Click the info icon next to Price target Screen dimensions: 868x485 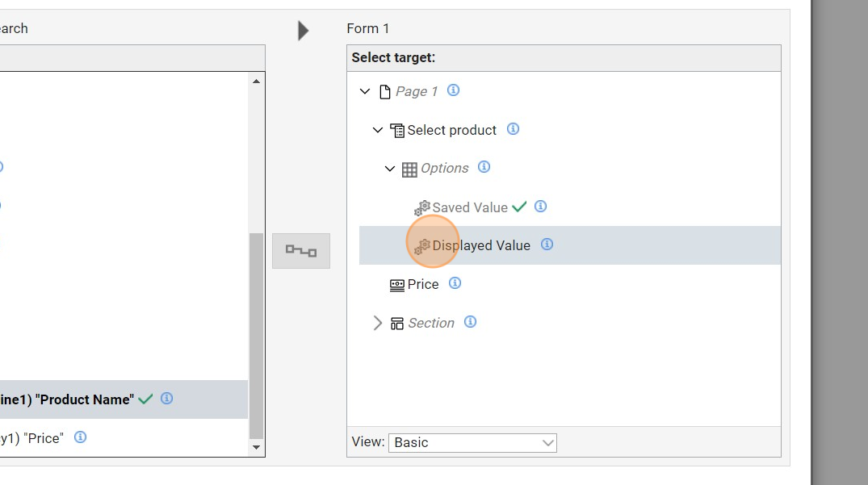click(x=455, y=283)
